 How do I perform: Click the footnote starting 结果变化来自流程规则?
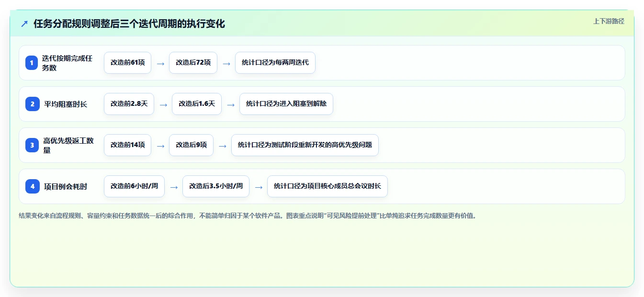coord(248,216)
